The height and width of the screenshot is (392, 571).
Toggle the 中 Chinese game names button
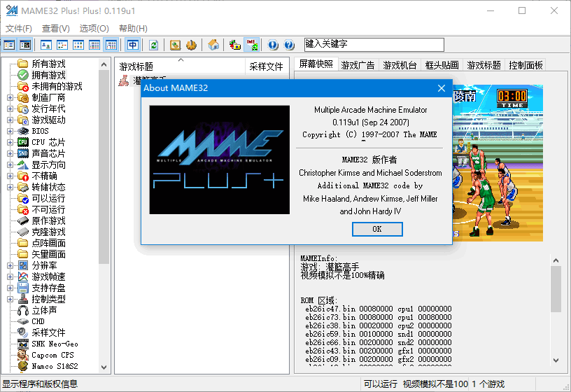coord(132,45)
